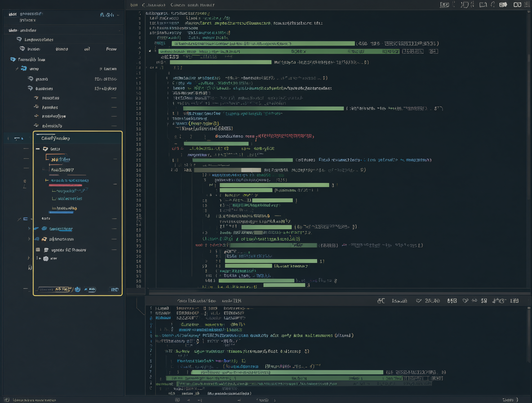Image resolution: width=532 pixels, height=403 pixels.
Task: Toggle the blue pill control in the panel's bottom bar
Action: click(x=90, y=289)
